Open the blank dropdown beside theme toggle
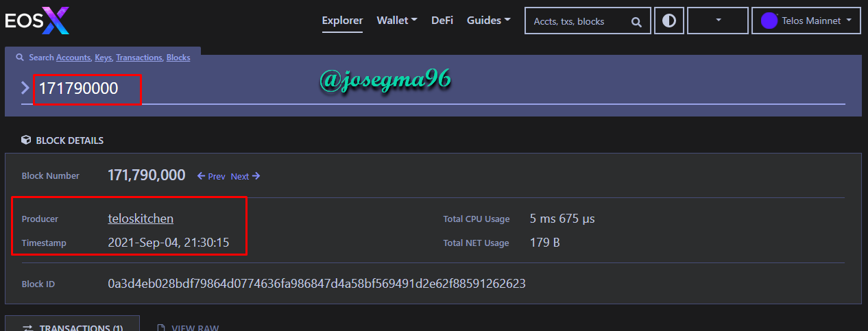This screenshot has height=331, width=868. [717, 21]
